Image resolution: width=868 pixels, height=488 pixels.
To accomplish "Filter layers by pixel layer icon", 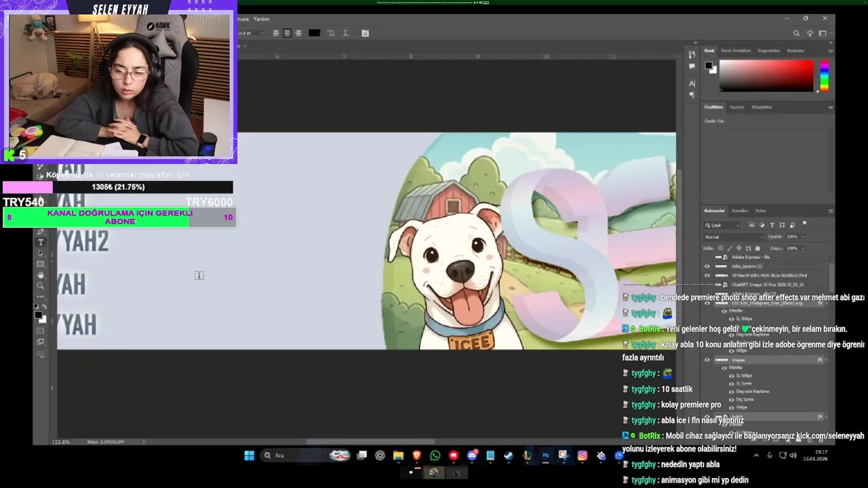I will coord(752,225).
